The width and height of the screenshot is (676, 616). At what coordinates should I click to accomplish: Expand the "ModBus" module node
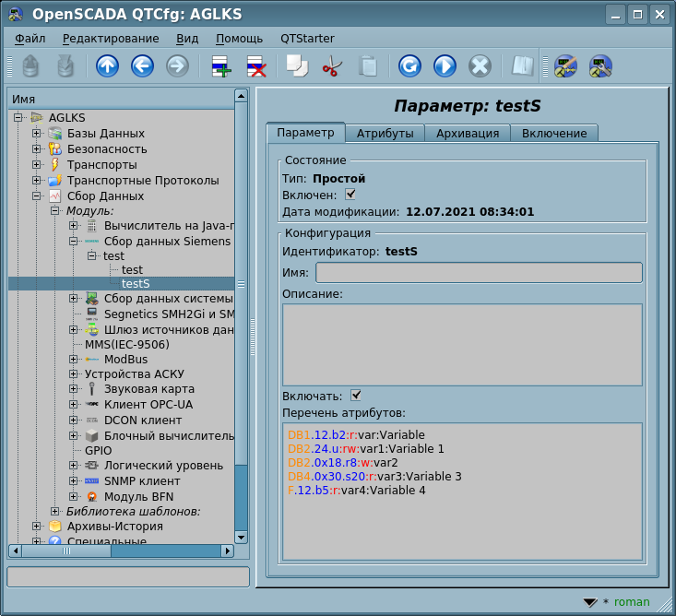point(74,359)
